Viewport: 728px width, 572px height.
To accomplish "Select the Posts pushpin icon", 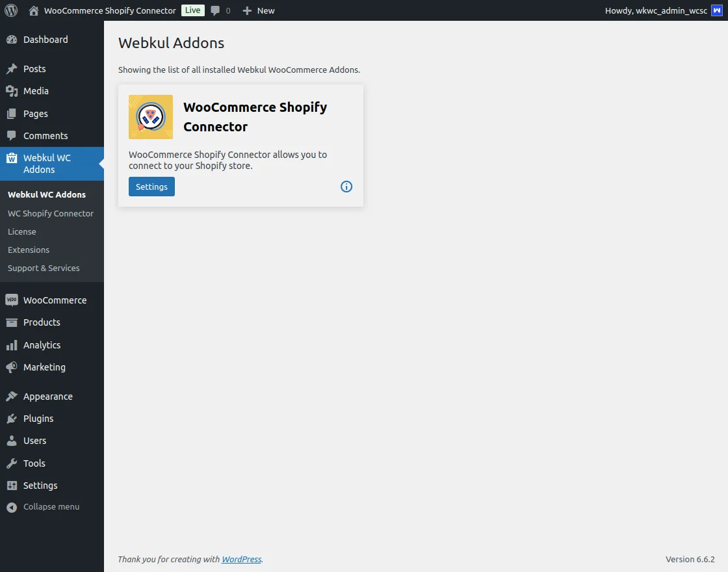I will pos(10,68).
